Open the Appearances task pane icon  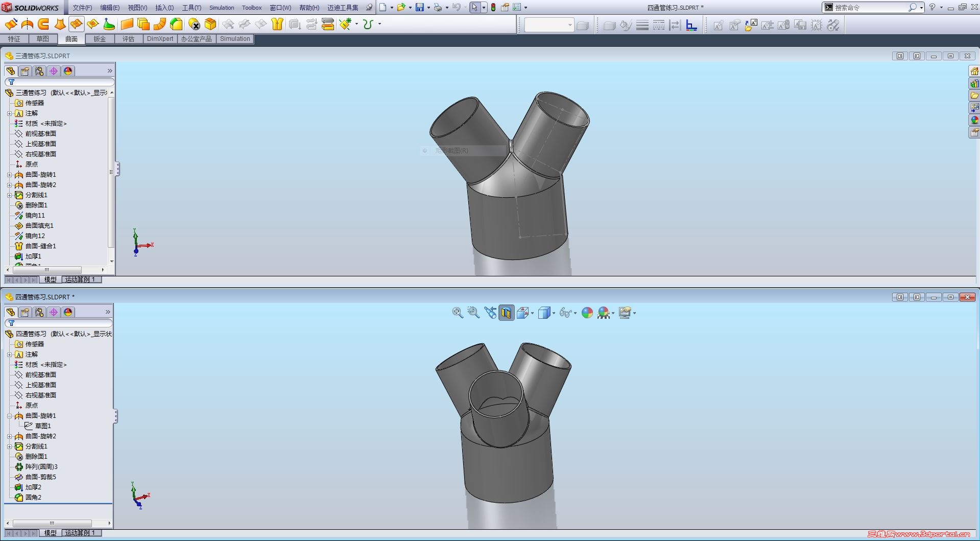coord(974,120)
